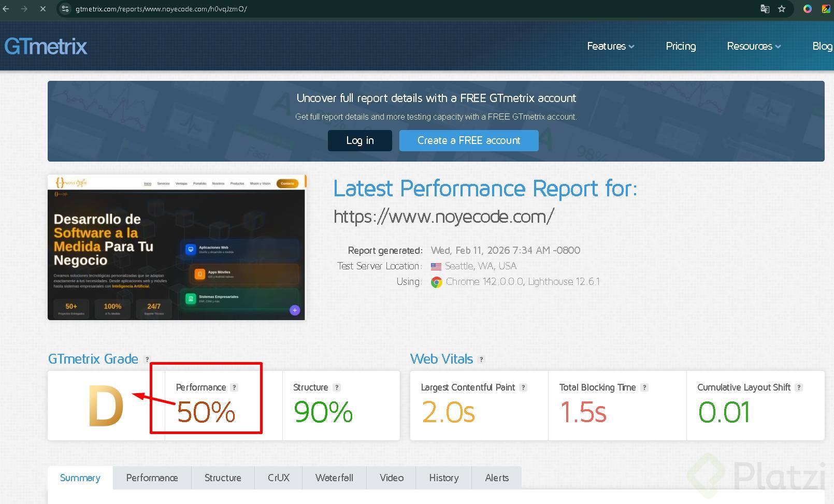The width and height of the screenshot is (834, 504).
Task: Click the address bar URL
Action: tap(161, 9)
